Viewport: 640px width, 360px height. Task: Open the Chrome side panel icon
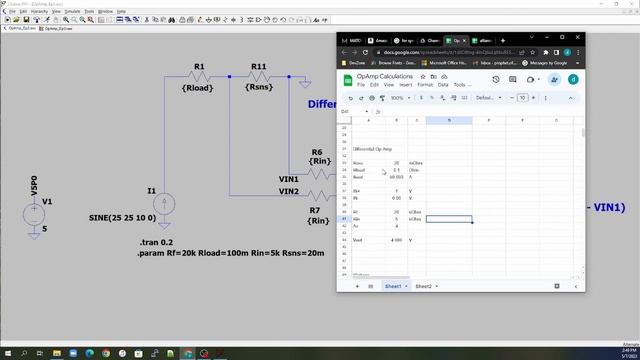(x=556, y=52)
